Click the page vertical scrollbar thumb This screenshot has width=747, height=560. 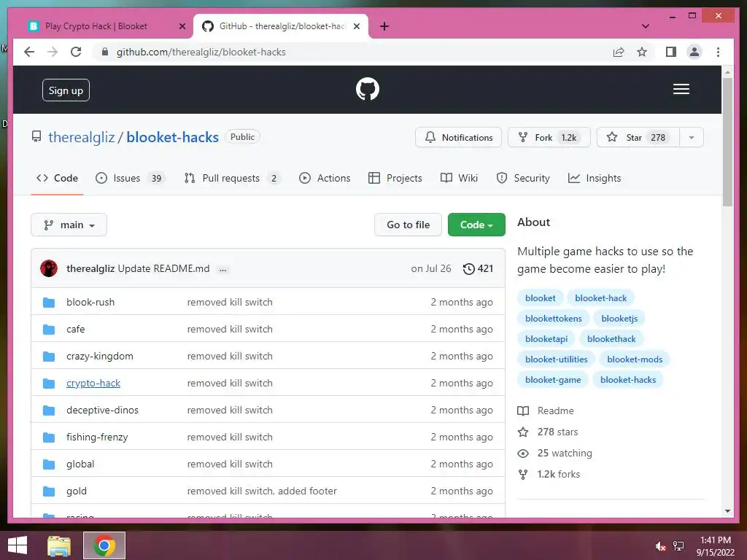pyautogui.click(x=727, y=141)
